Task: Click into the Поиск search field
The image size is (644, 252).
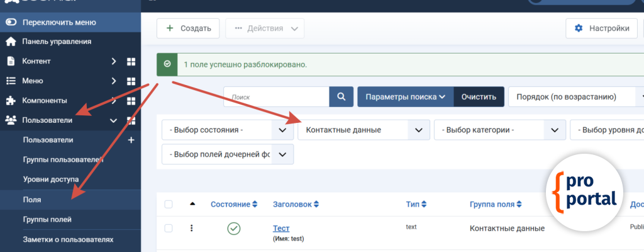Action: [276, 97]
